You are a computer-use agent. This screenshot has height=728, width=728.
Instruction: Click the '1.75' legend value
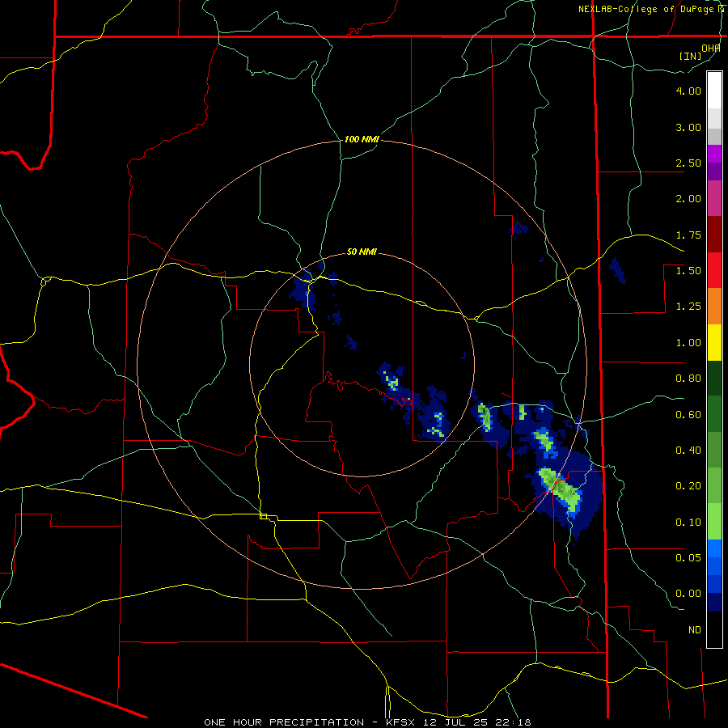click(688, 235)
